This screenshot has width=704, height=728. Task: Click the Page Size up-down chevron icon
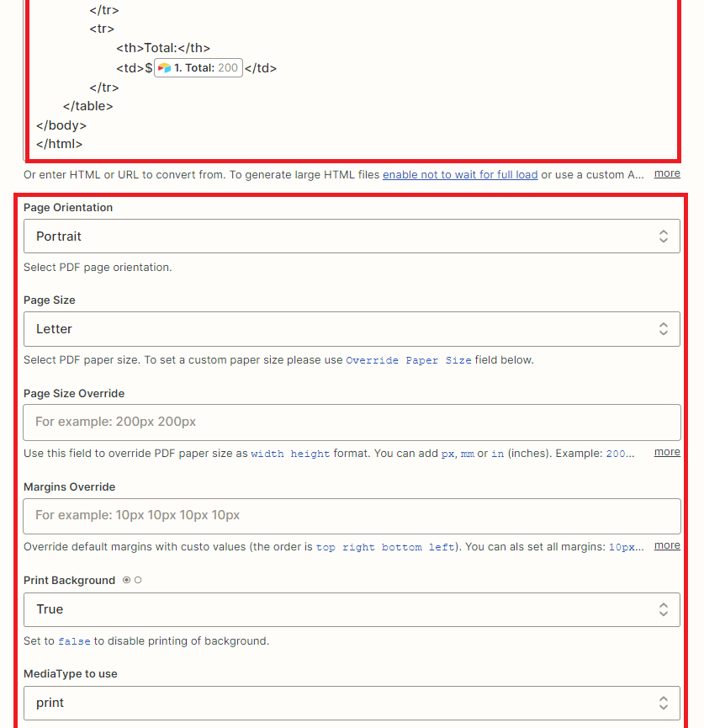[x=664, y=329]
